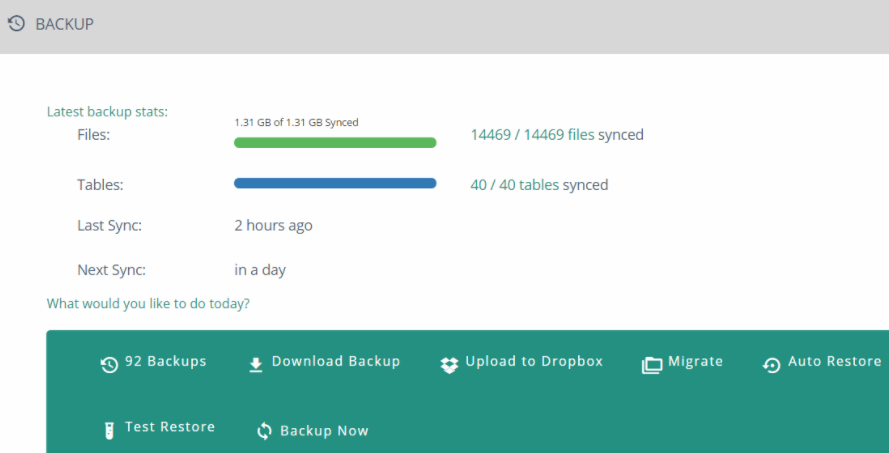This screenshot has width=889, height=453.
Task: Click the restore icon beside Auto Restore
Action: 771,365
